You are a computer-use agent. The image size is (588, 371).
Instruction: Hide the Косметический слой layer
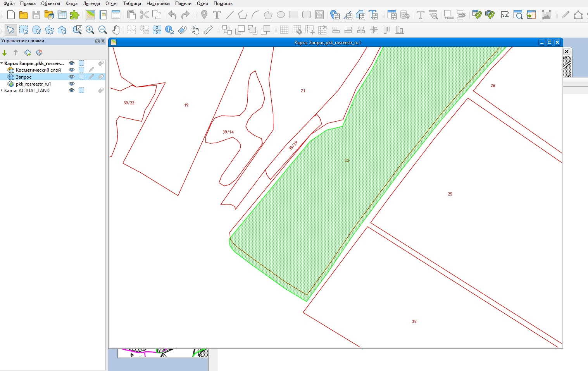(x=71, y=70)
